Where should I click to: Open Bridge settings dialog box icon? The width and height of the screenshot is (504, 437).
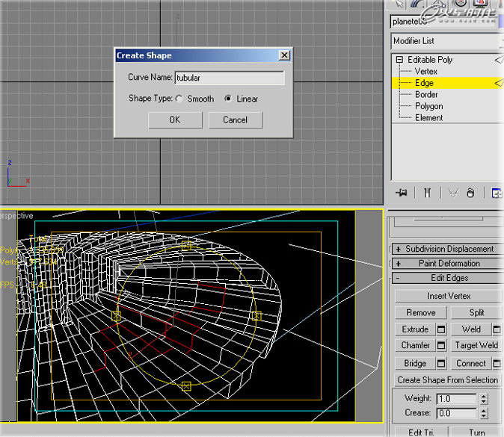pyautogui.click(x=441, y=364)
